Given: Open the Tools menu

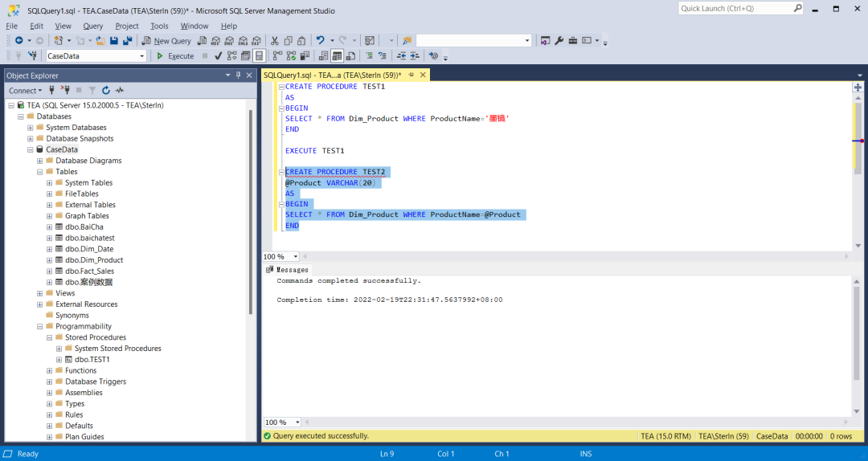Looking at the screenshot, I should click(159, 26).
